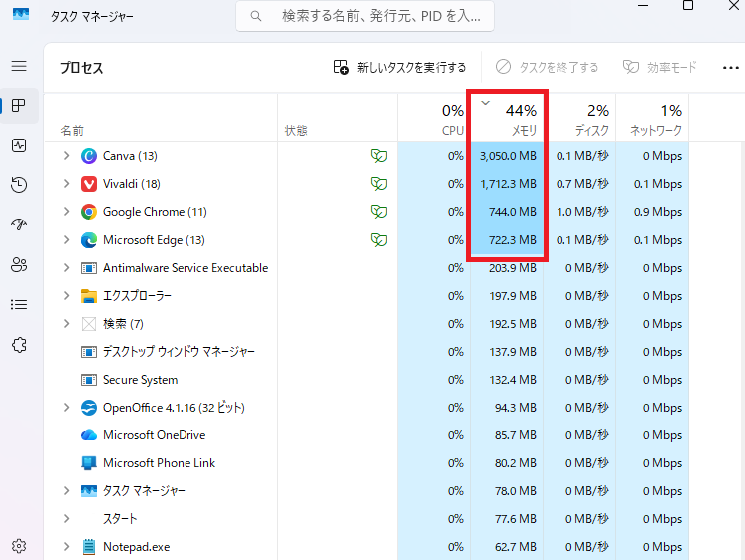The image size is (745, 560).
Task: Open App history from the sidebar
Action: (19, 185)
